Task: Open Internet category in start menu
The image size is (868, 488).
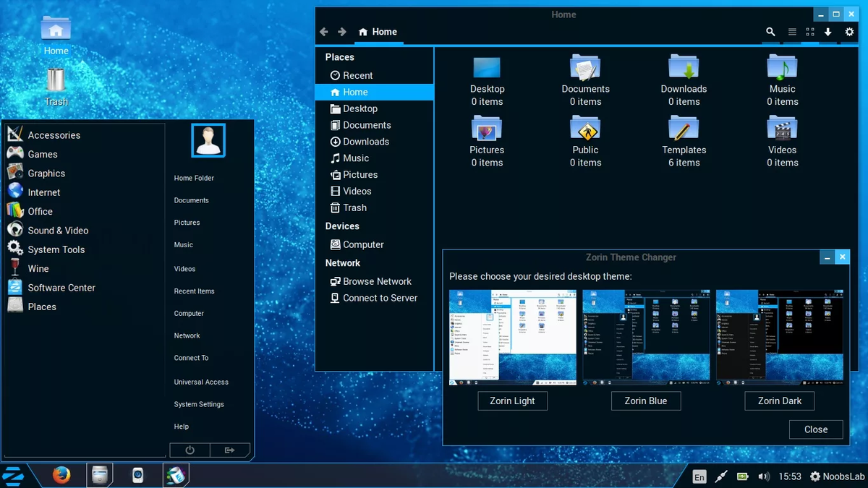Action: pyautogui.click(x=85, y=192)
